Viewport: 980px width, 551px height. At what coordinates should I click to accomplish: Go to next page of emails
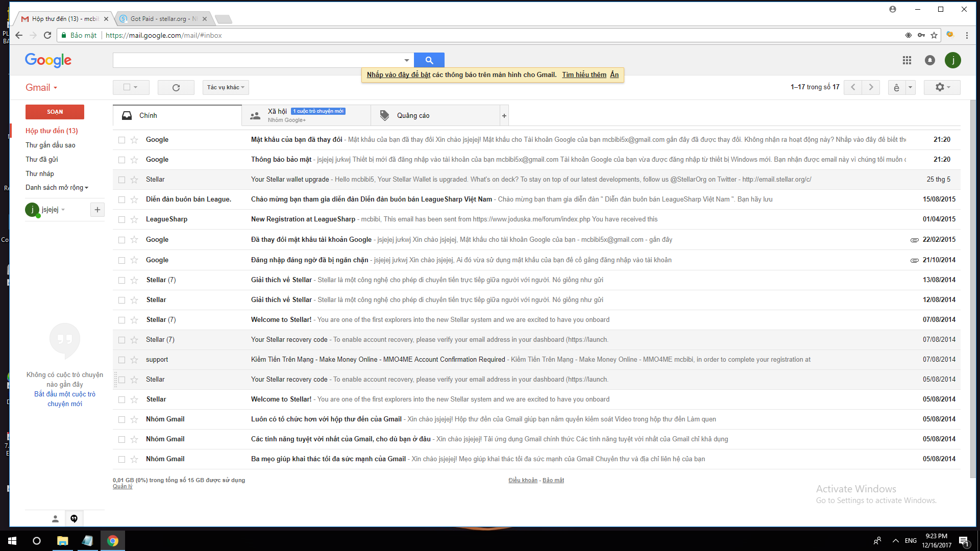click(x=871, y=87)
